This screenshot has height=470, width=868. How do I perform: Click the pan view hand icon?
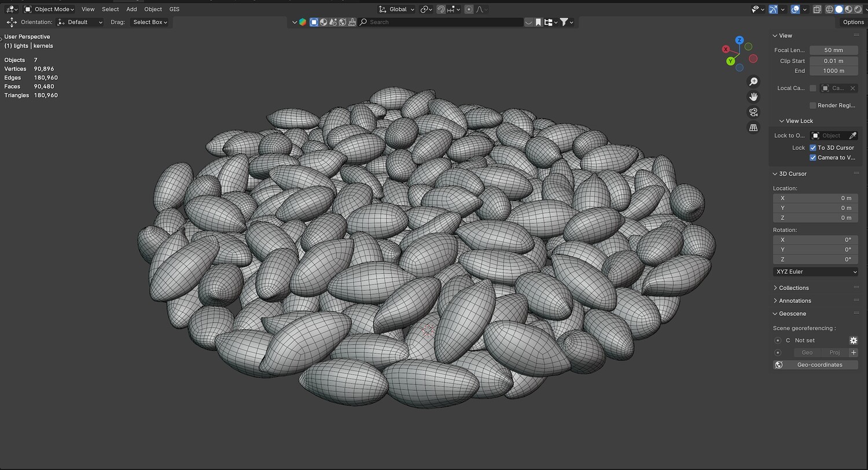(753, 97)
